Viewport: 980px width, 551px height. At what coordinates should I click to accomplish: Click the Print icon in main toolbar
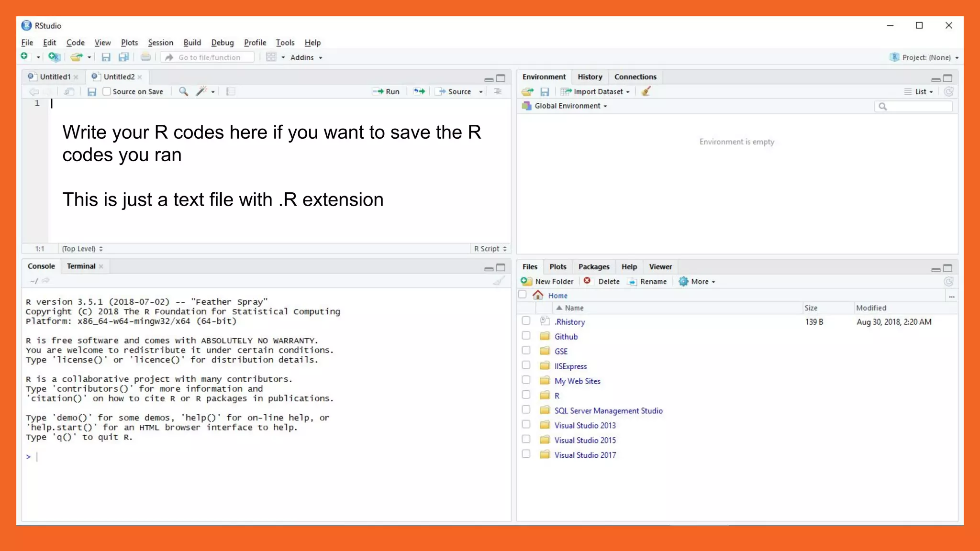(145, 57)
